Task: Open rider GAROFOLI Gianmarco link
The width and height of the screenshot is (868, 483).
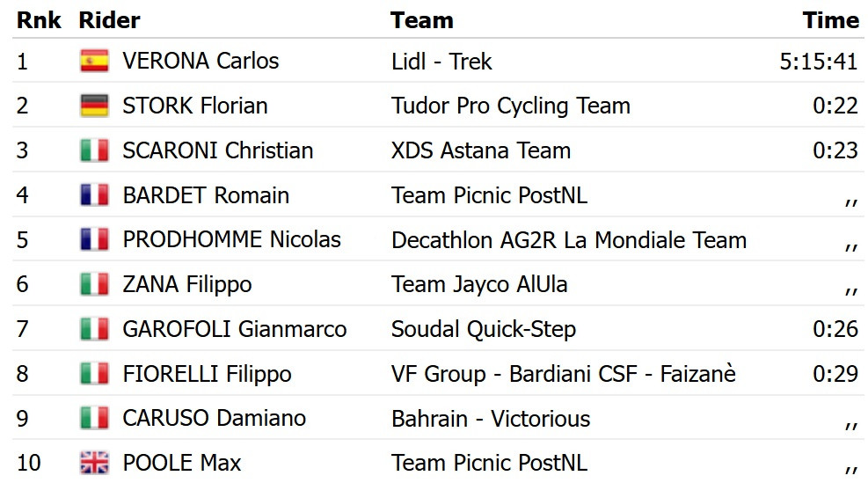Action: 234,329
